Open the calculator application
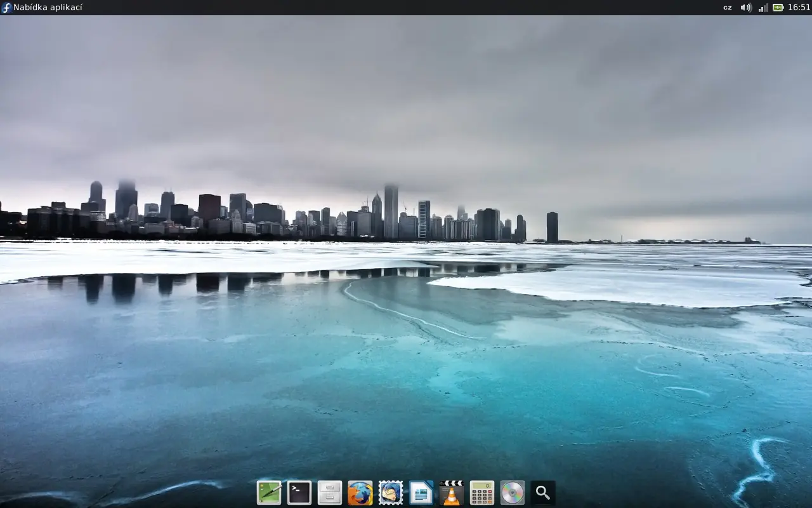This screenshot has height=508, width=812. 481,492
